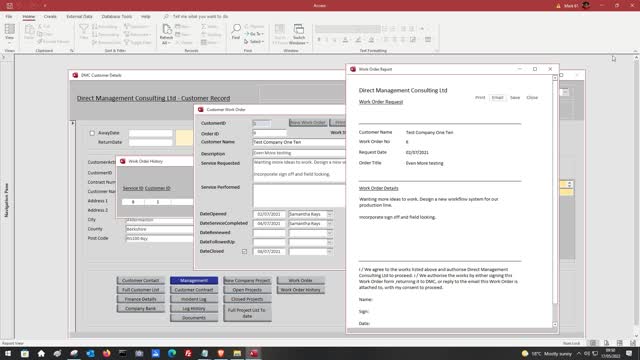This screenshot has height=360, width=640.
Task: Click the background fill color icon
Action: pos(371,40)
